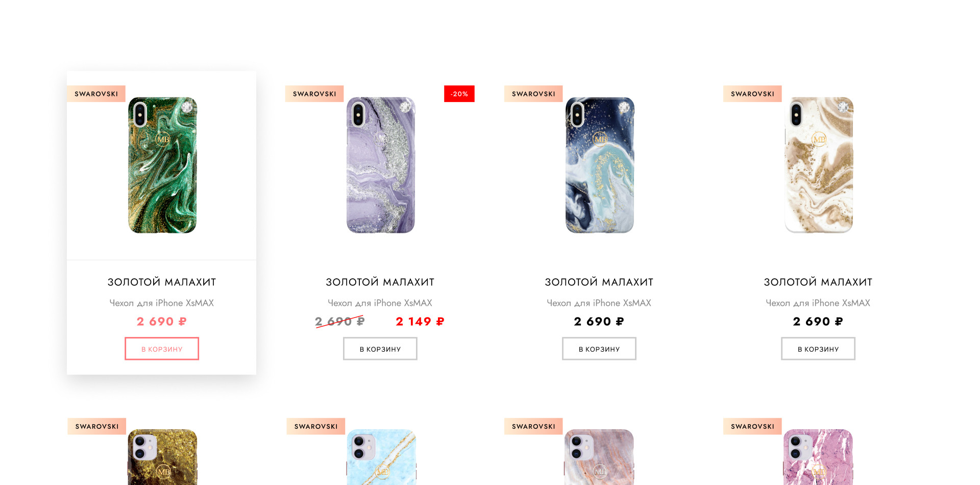The height and width of the screenshot is (485, 980).
Task: Open the light blue marble case thumbnail
Action: (381, 457)
